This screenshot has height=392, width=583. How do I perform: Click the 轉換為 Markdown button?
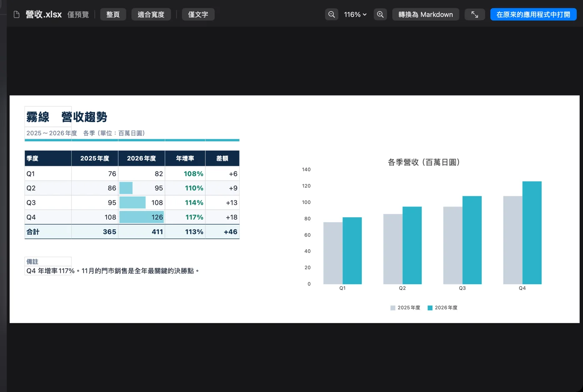426,15
